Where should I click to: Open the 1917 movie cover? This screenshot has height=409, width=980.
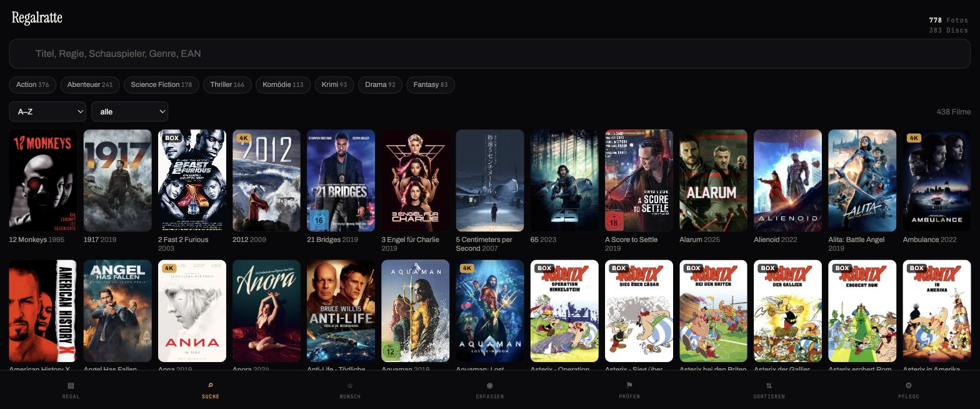tap(117, 181)
